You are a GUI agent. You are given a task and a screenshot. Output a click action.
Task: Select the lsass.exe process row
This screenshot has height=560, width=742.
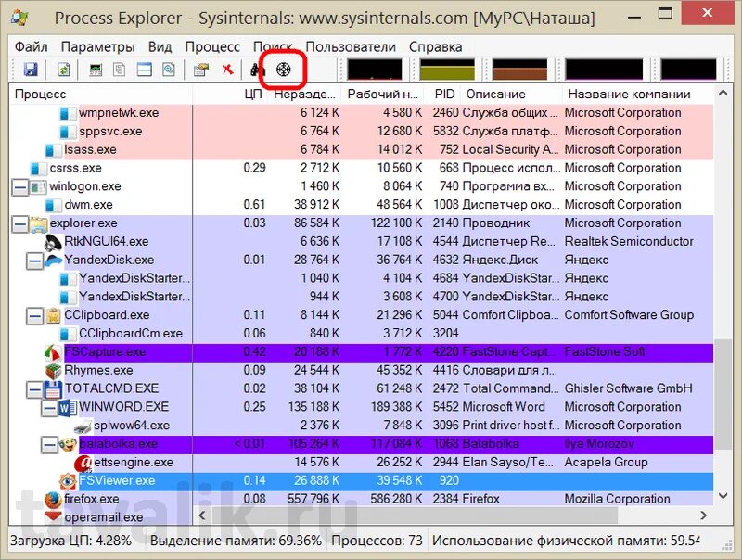362,150
